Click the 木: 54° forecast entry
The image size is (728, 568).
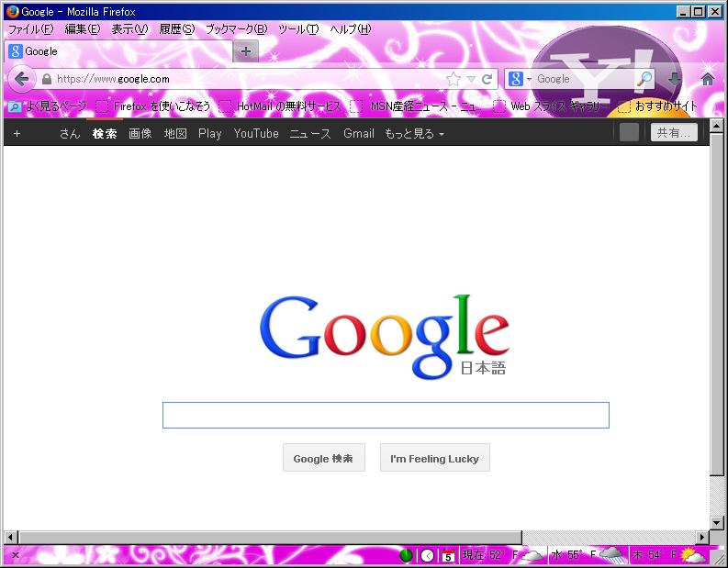coord(668,555)
